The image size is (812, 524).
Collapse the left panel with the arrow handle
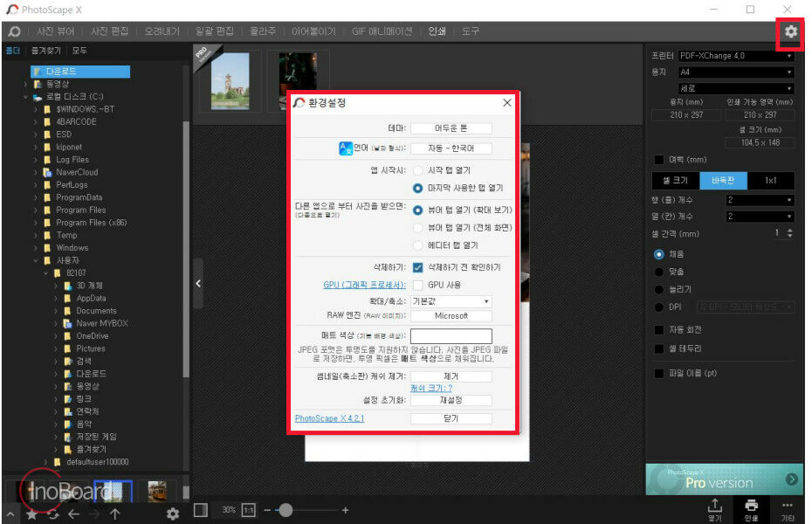click(198, 283)
